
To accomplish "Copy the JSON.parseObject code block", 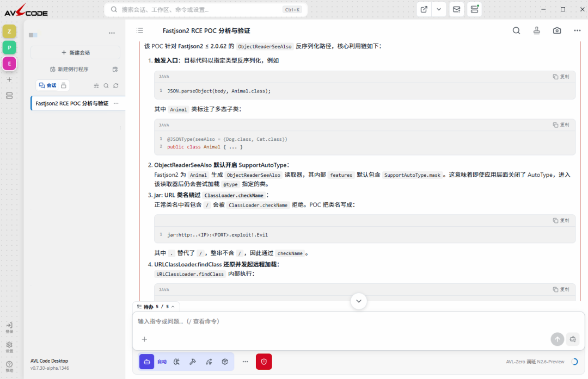I will coord(561,77).
